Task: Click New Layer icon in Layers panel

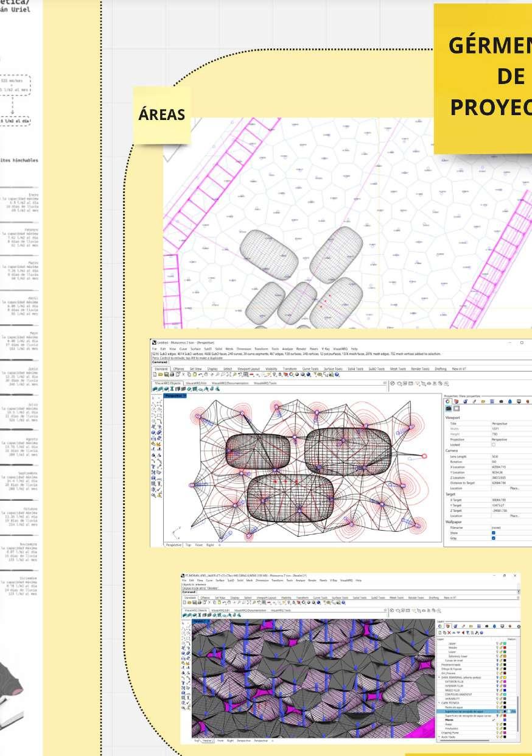Action: 440,632
